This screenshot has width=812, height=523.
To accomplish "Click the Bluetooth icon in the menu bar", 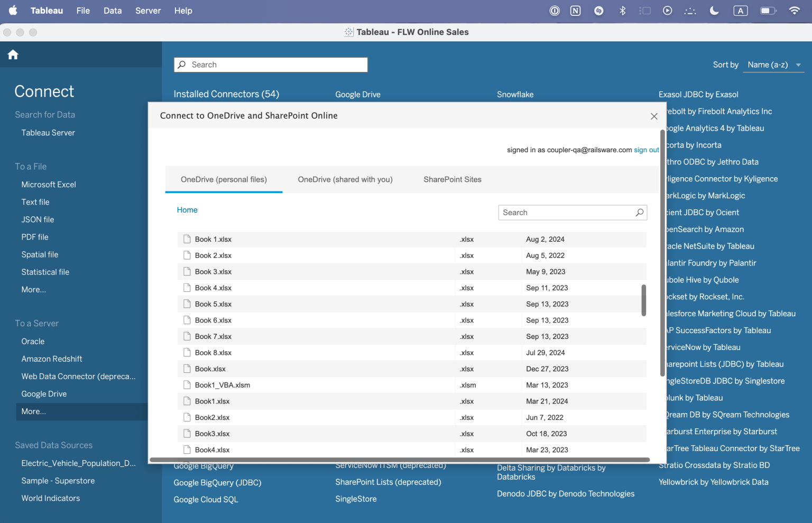I will [x=622, y=11].
